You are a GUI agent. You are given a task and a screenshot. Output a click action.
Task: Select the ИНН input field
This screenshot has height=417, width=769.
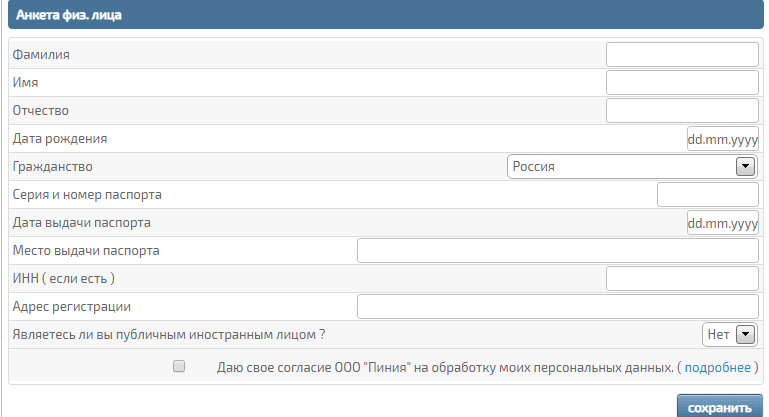[682, 279]
